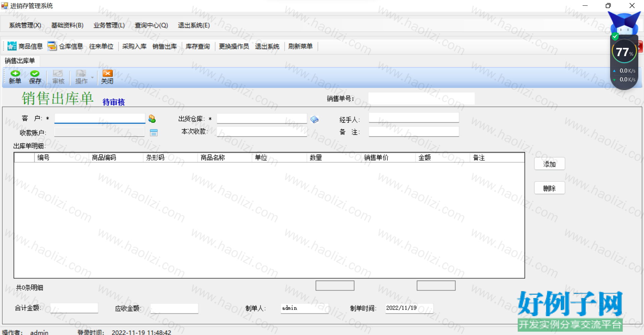The height and width of the screenshot is (335, 644).
Task: Focus the 备注 input field
Action: point(414,131)
